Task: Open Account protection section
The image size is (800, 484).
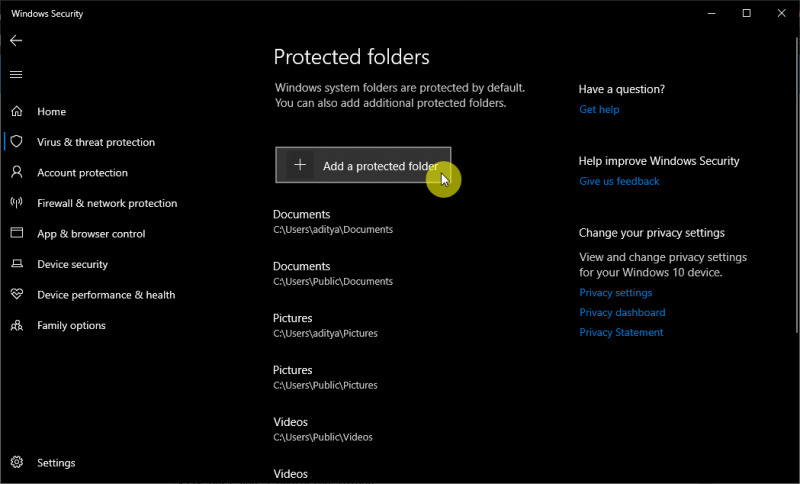Action: click(82, 172)
